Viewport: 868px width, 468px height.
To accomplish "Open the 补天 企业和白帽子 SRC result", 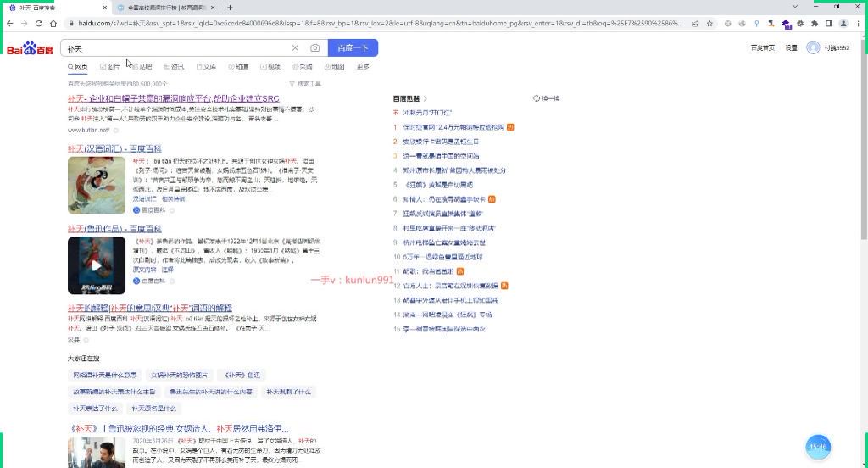I will [x=173, y=98].
